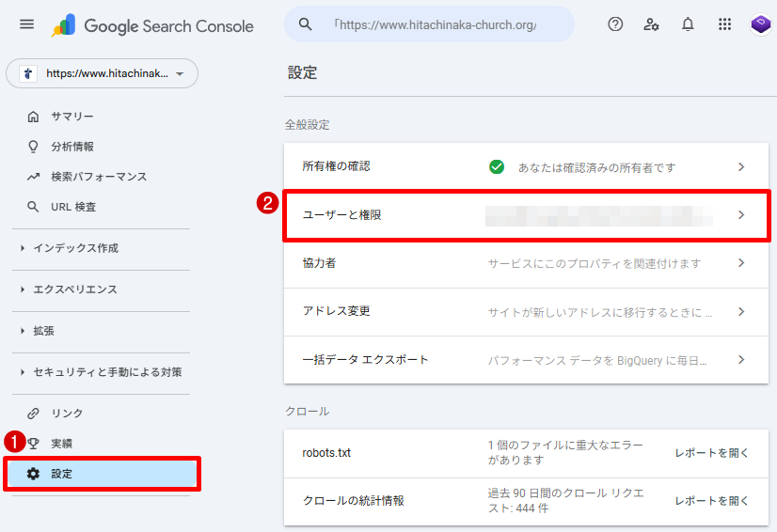Open robots.txt レポートを開く link

(712, 453)
